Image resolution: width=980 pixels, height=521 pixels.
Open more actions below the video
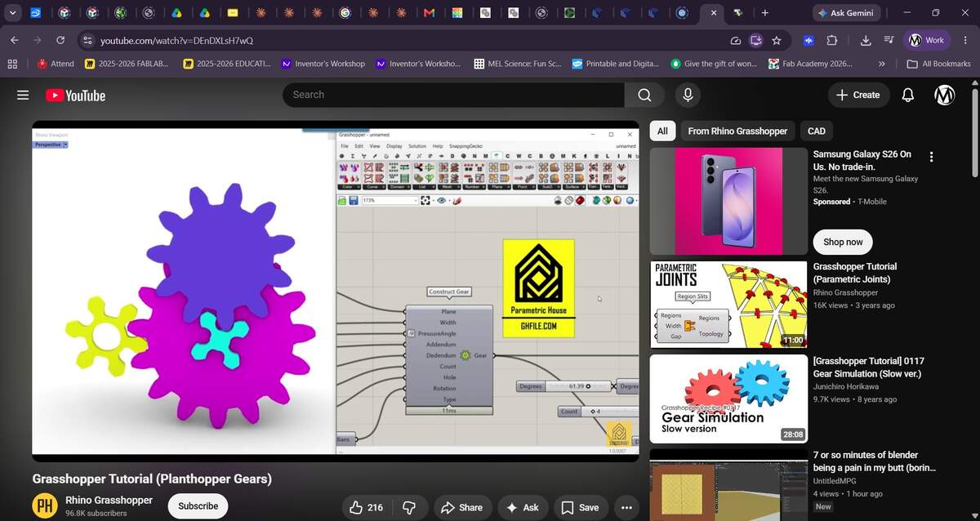(626, 507)
